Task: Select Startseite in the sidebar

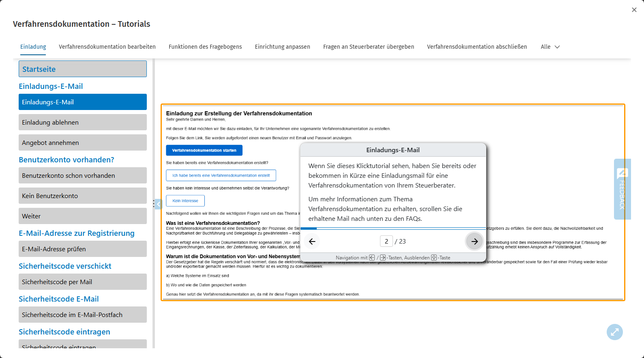Action: 83,69
